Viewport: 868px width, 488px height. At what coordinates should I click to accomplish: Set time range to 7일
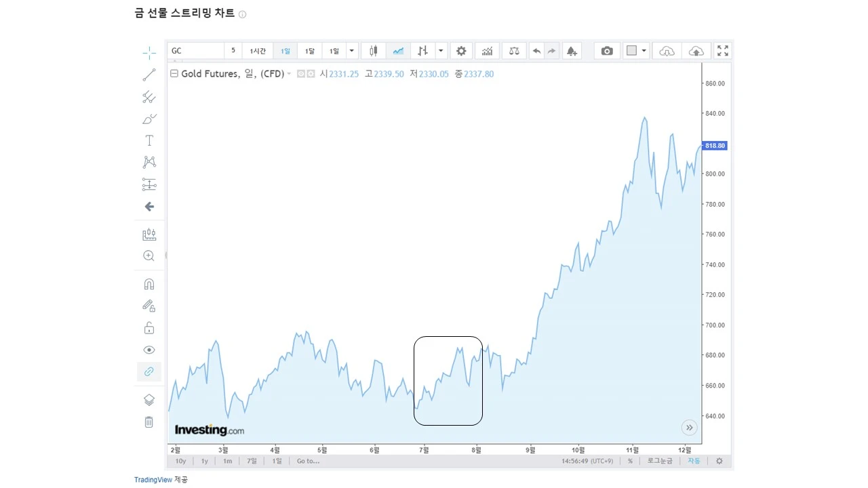coord(252,461)
